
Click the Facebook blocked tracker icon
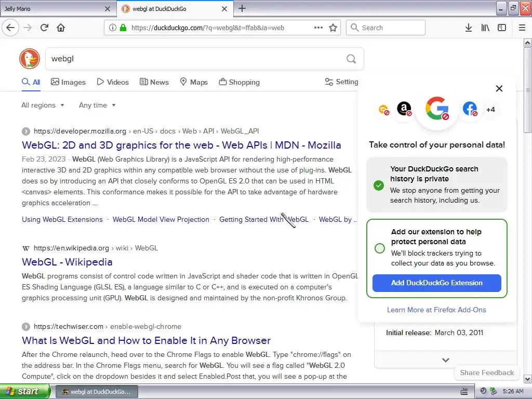coord(470,109)
